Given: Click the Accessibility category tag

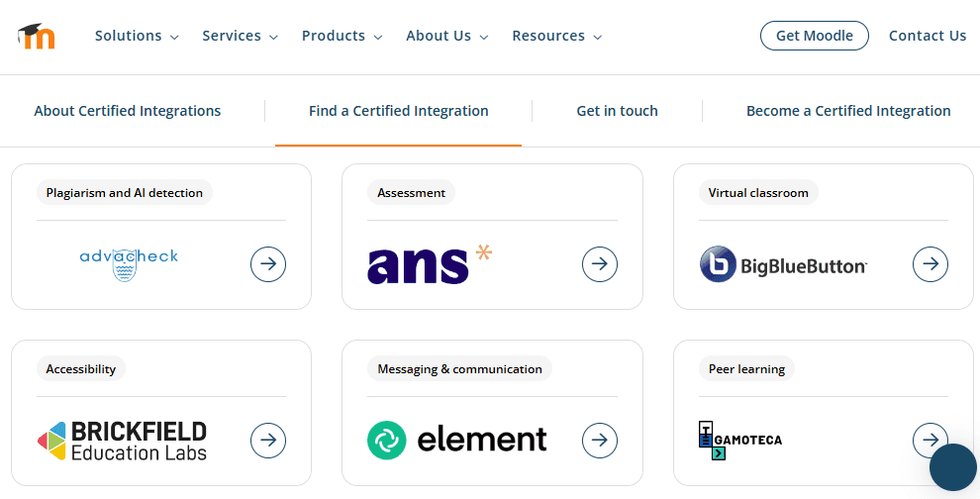Looking at the screenshot, I should pos(80,369).
